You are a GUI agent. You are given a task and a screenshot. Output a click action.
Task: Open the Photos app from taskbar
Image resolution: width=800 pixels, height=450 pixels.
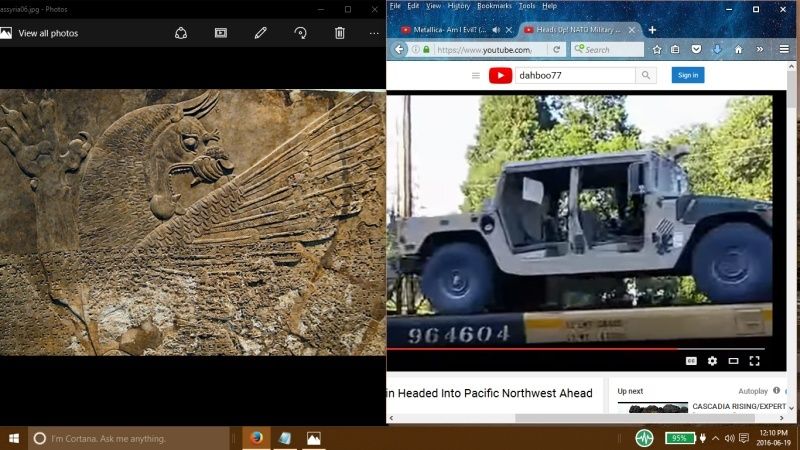pos(313,438)
